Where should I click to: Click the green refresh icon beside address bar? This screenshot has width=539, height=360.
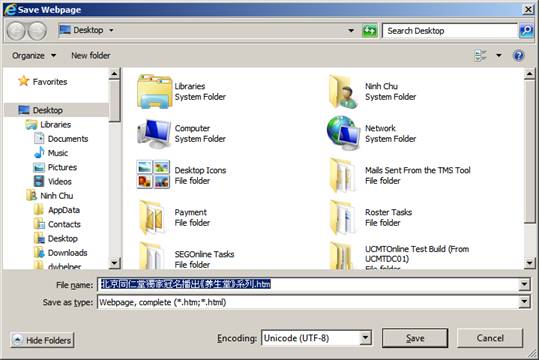(370, 31)
